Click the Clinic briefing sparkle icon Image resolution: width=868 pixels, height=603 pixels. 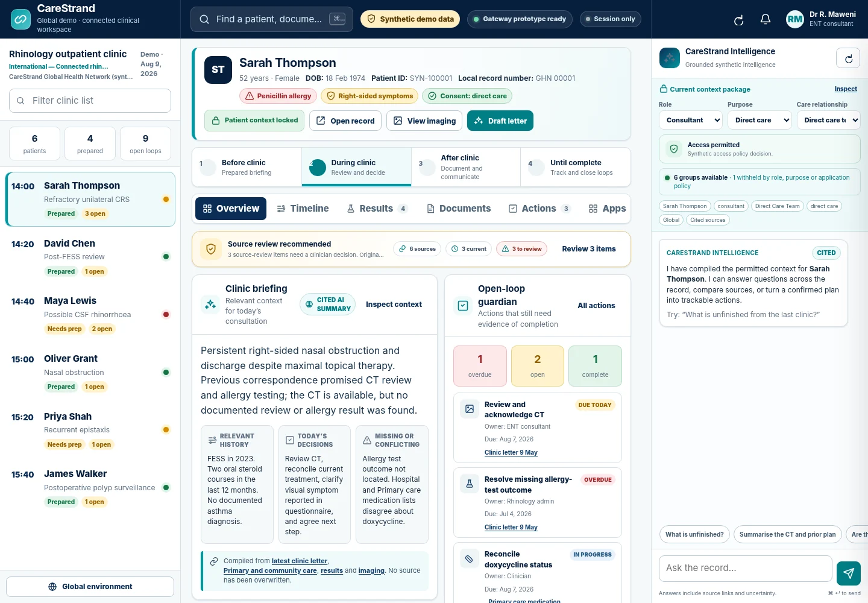point(210,305)
